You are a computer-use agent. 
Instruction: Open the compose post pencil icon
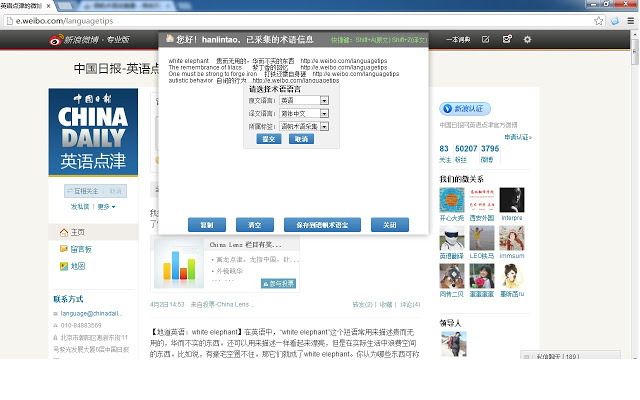(485, 39)
